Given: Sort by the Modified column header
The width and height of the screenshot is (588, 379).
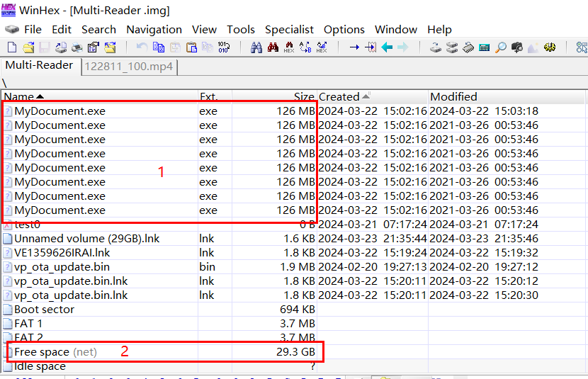Looking at the screenshot, I should pos(507,97).
